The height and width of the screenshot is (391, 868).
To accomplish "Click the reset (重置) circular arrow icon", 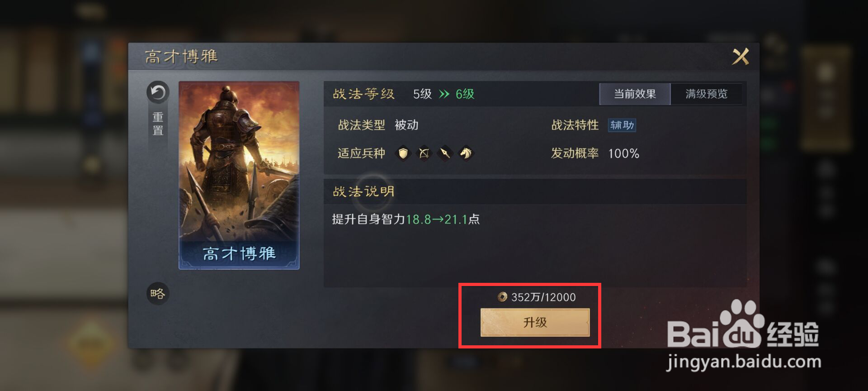I will point(158,93).
